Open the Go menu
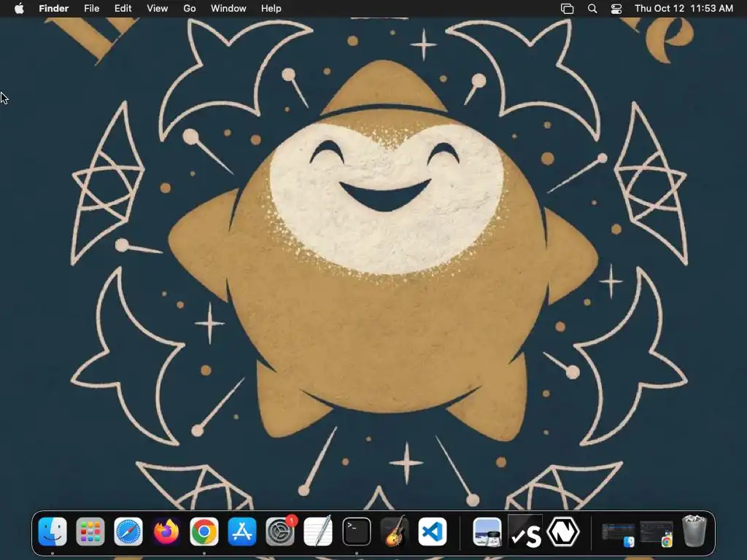Image resolution: width=747 pixels, height=560 pixels. pos(189,9)
